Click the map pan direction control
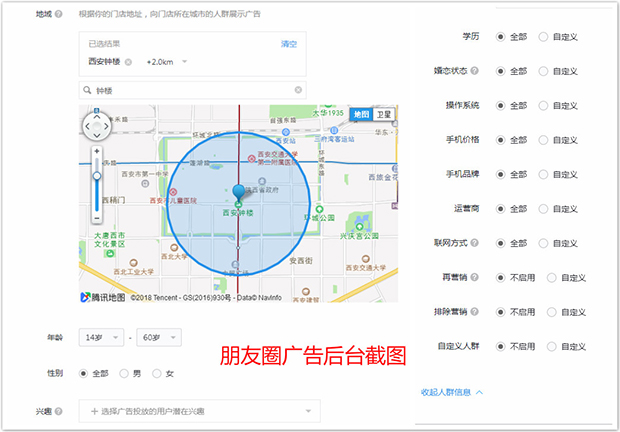 [x=96, y=126]
